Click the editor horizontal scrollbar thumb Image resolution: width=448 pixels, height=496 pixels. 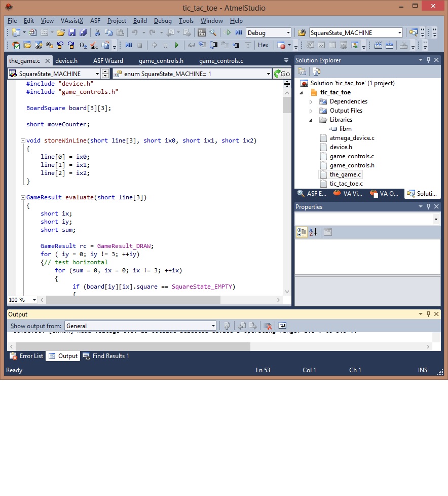click(x=133, y=300)
